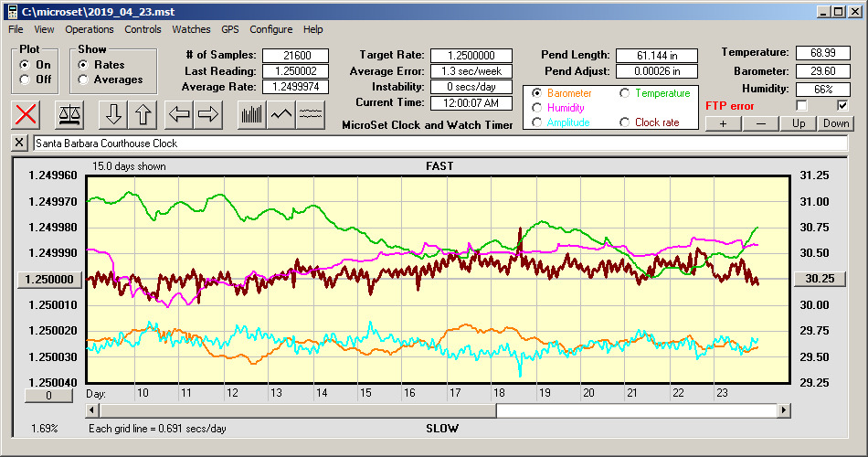Open the GPS menu
The width and height of the screenshot is (868, 457).
229,29
